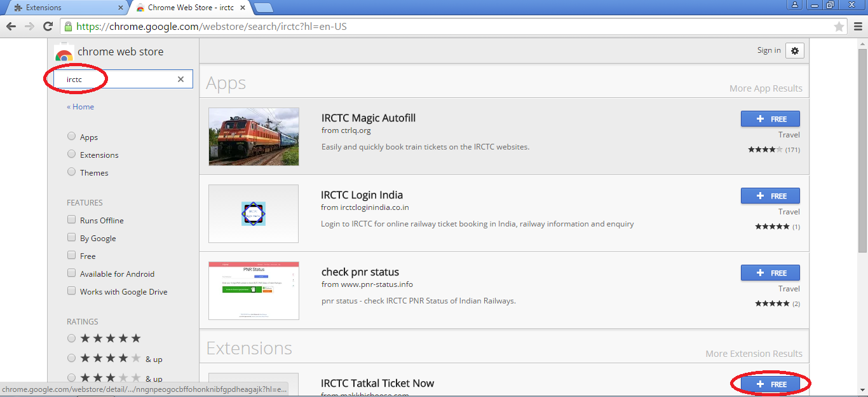Click the scrollbar up arrow
The height and width of the screenshot is (397, 868).
(x=862, y=43)
